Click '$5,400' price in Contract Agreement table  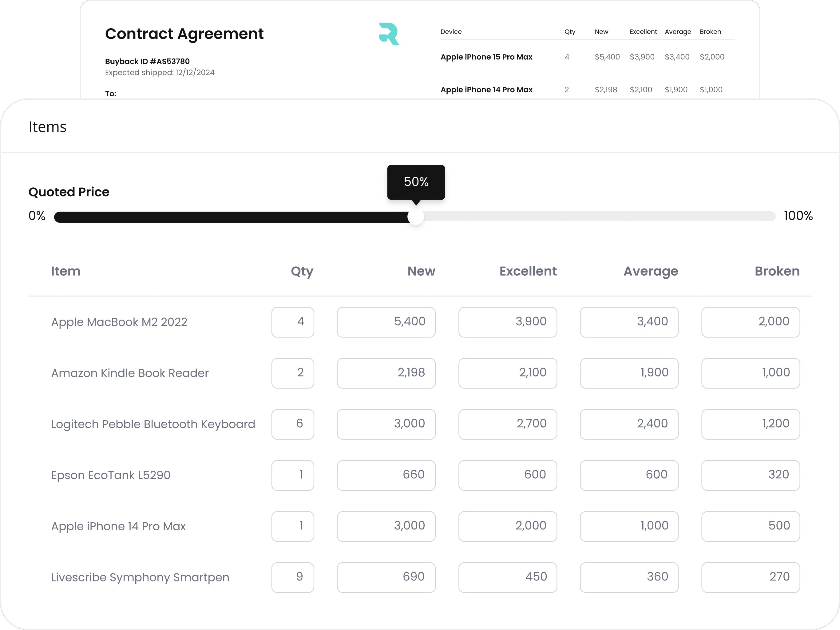(x=607, y=57)
